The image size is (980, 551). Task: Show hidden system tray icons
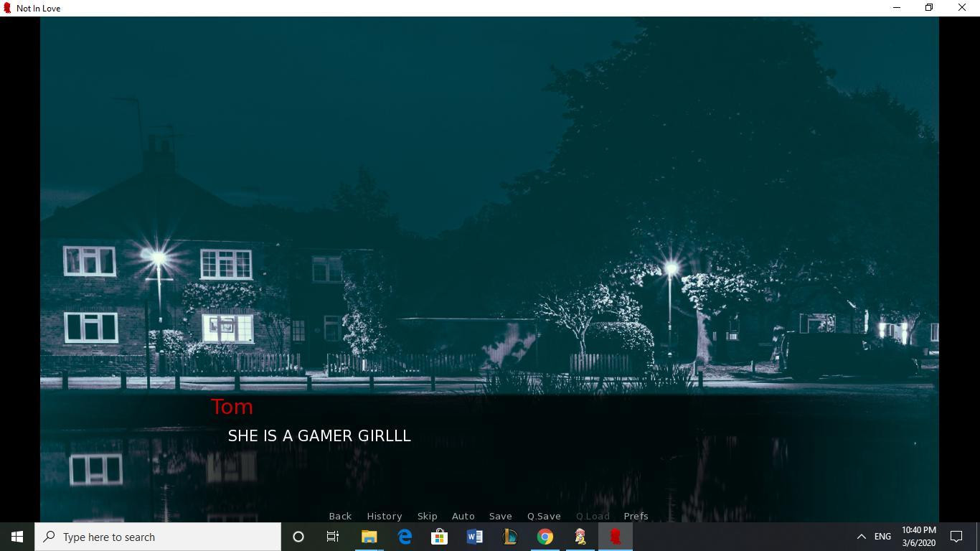pos(861,537)
